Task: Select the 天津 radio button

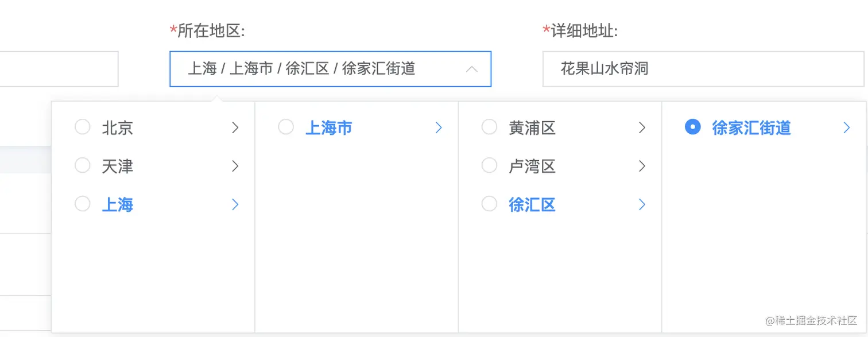Action: click(x=83, y=166)
